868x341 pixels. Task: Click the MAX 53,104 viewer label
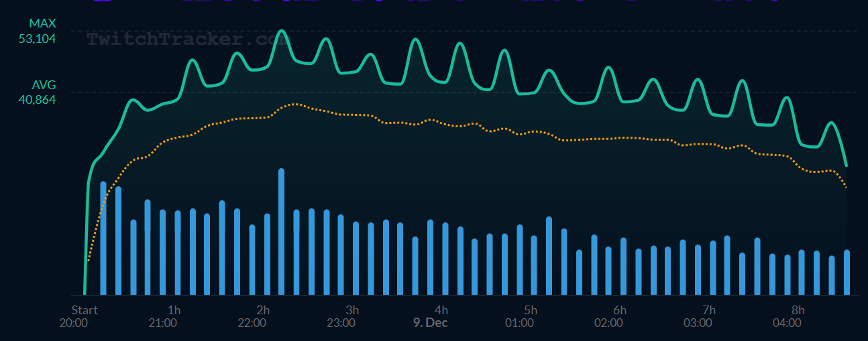point(38,31)
